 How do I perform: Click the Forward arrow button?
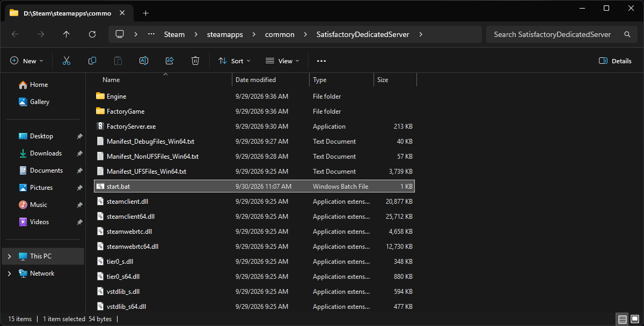[x=41, y=34]
